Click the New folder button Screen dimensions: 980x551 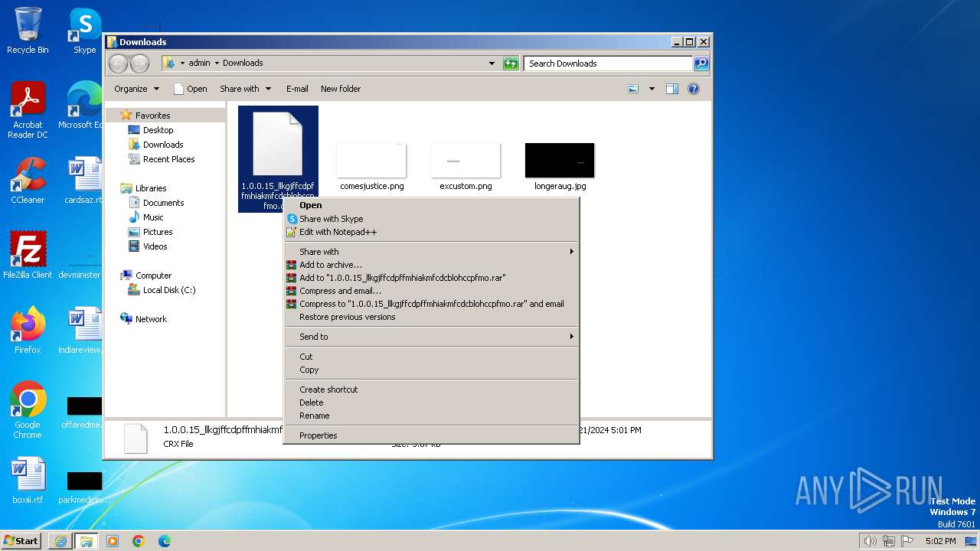341,89
